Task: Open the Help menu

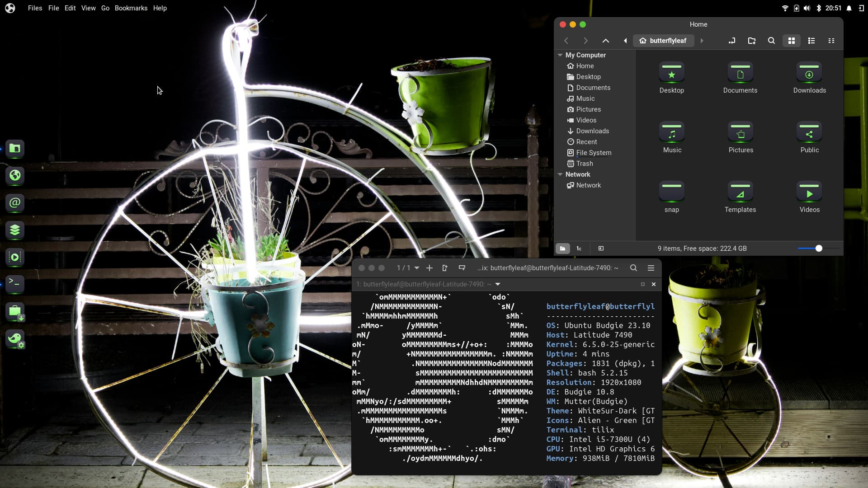Action: (160, 8)
